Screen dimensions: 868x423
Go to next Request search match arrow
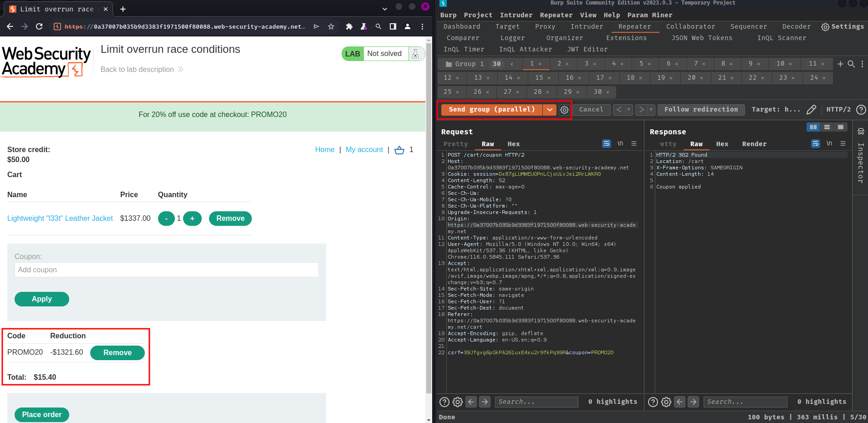coord(485,402)
